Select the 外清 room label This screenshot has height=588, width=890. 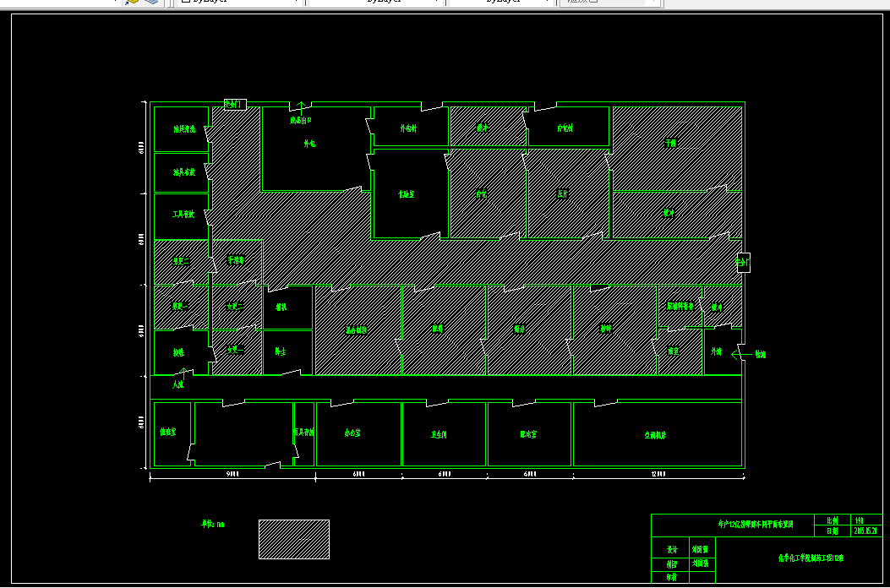click(x=717, y=352)
